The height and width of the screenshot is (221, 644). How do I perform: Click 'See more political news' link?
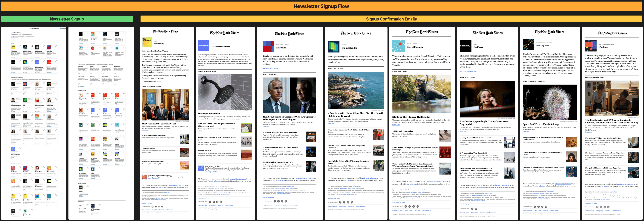(x=271, y=68)
